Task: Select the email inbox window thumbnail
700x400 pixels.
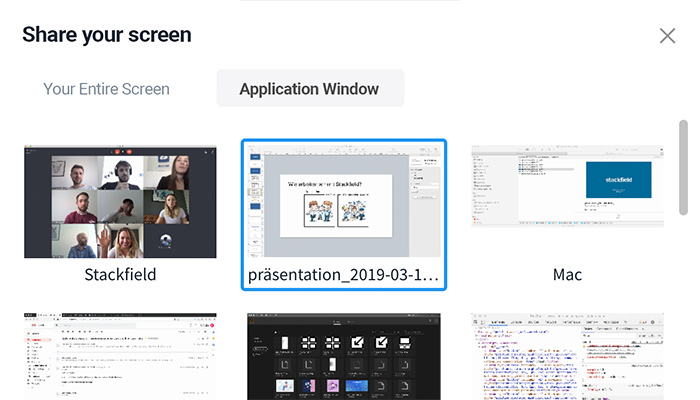Action: click(120, 356)
